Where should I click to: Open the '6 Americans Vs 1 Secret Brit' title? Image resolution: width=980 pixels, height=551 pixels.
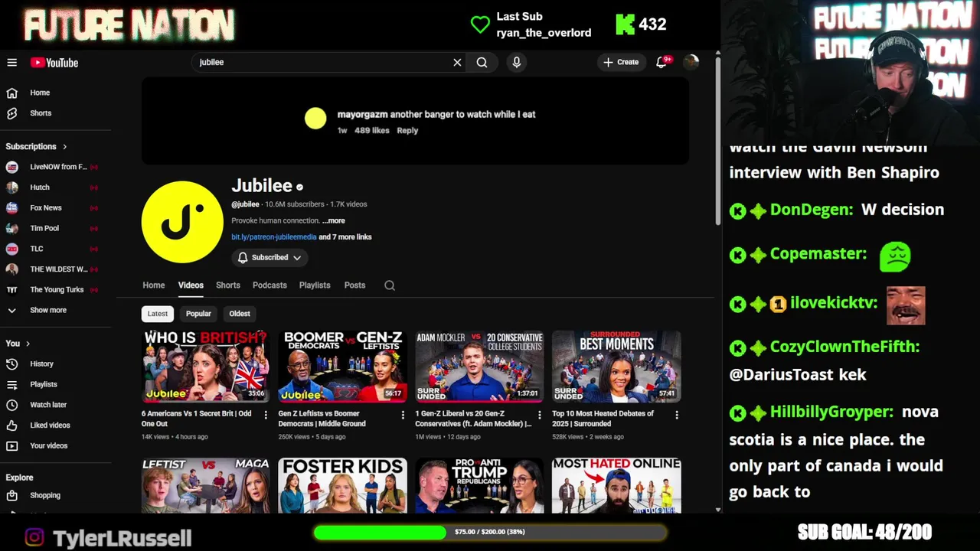[x=197, y=419]
